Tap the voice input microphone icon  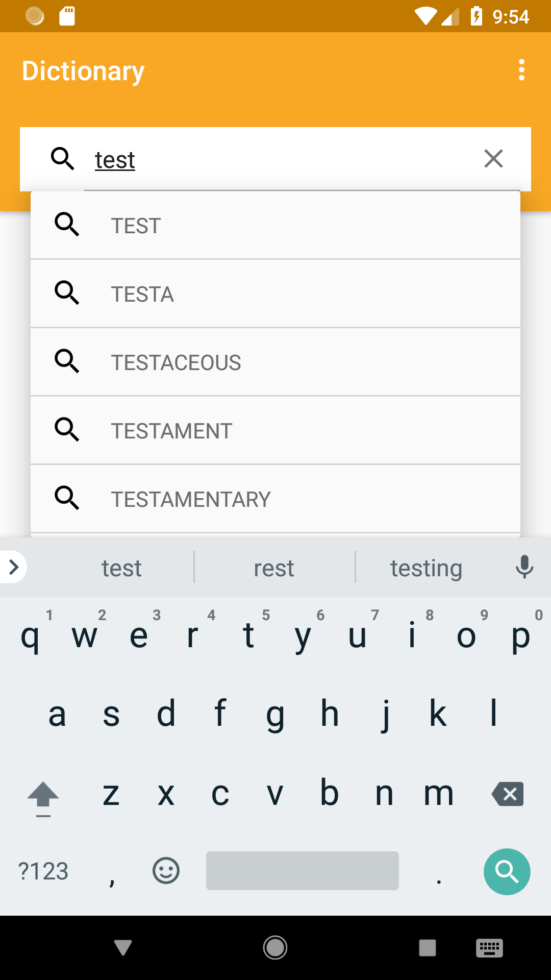[524, 567]
